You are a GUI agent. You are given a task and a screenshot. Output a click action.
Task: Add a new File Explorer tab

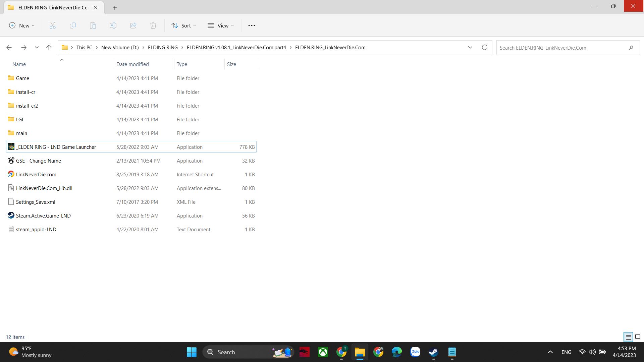click(115, 7)
